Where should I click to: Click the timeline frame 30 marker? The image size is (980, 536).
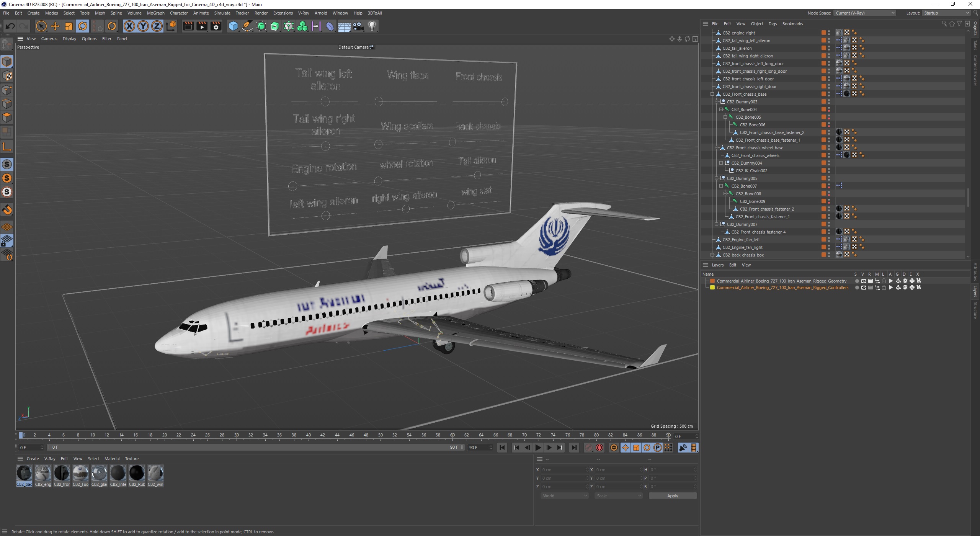[237, 435]
